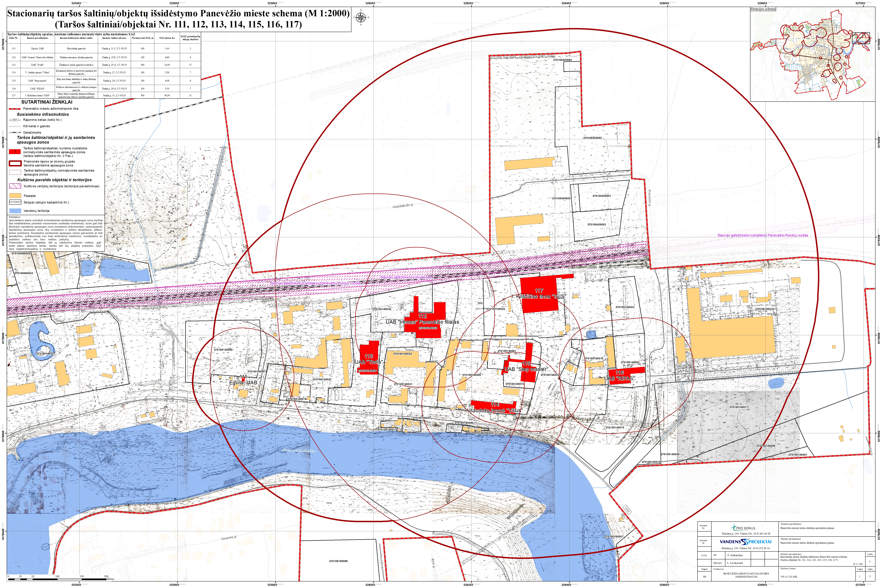This screenshot has height=588, width=882.
Task: Click the UAB "Step master" map label
Action: click(x=527, y=369)
